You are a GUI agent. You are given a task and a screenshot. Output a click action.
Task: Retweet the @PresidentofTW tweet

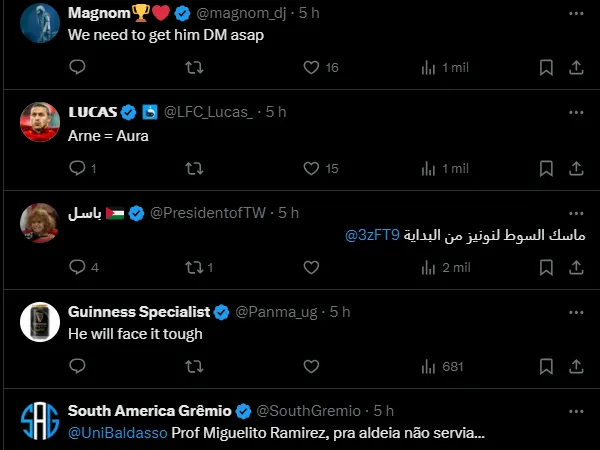click(x=195, y=267)
